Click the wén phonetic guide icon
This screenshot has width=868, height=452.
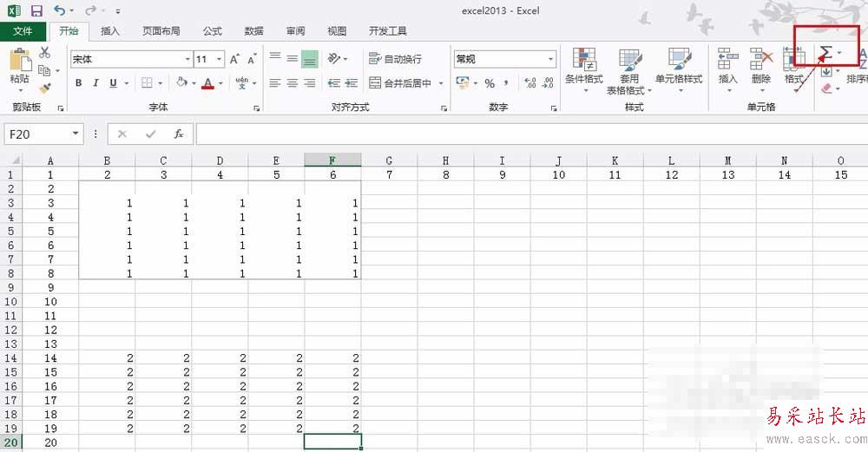point(242,83)
